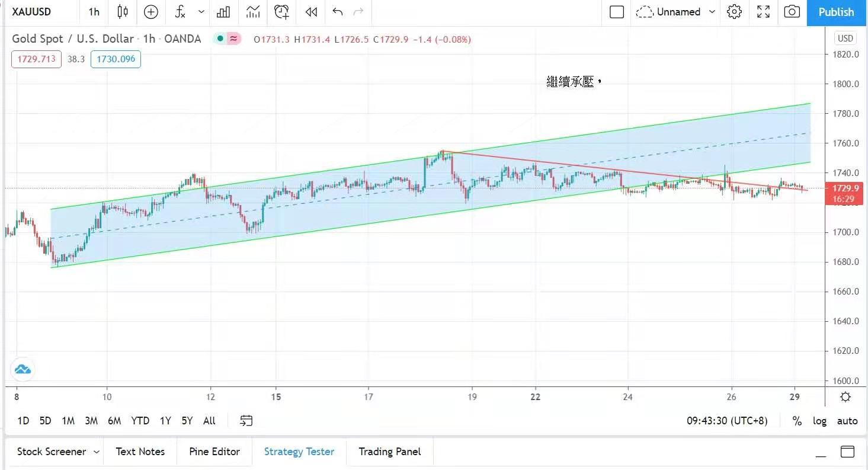
Task: Expand the Stock Screener dropdown arrow
Action: 97,452
